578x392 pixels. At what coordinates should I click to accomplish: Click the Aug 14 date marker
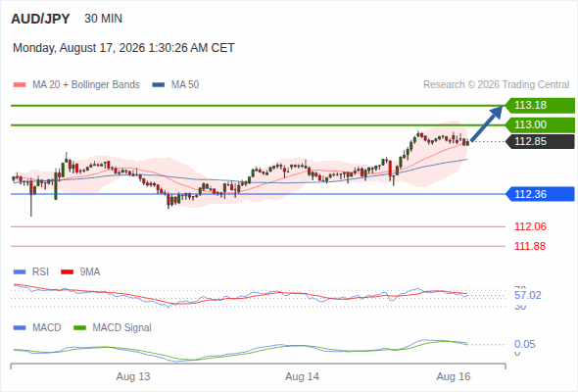pyautogui.click(x=302, y=377)
